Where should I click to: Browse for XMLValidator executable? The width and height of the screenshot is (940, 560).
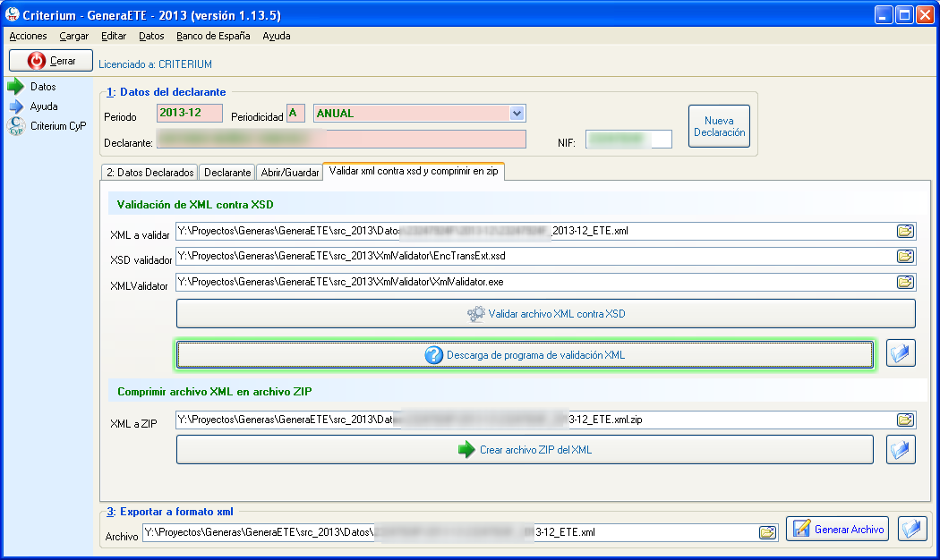tap(905, 282)
